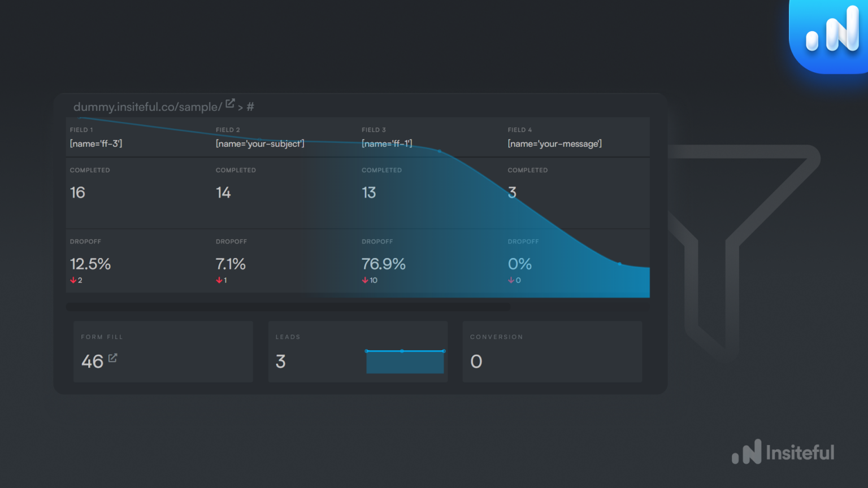Click the horizontal scrollbar below the funnel

point(288,307)
